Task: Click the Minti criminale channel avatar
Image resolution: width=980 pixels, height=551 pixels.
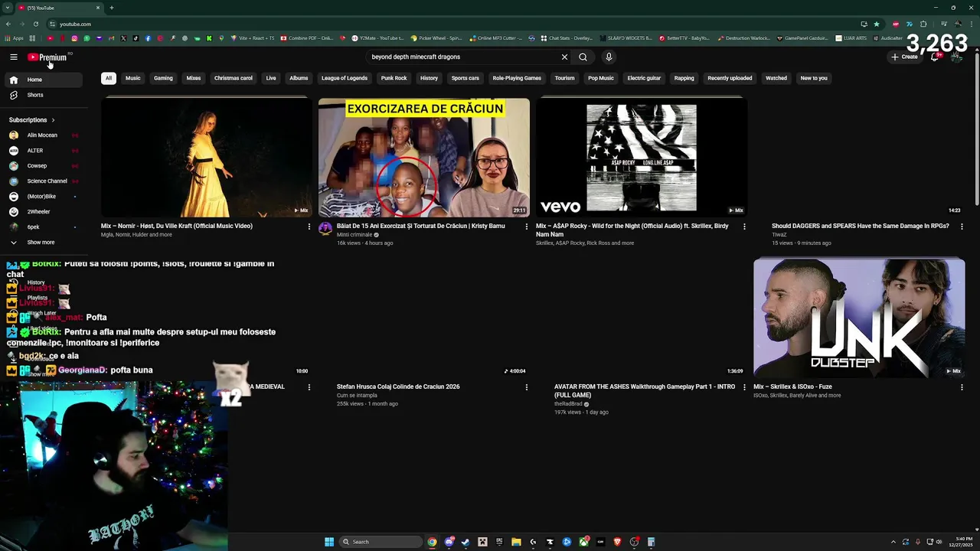Action: coord(325,228)
